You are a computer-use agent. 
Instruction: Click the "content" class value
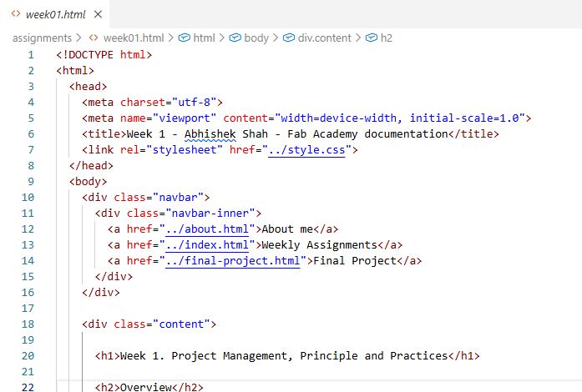click(x=181, y=324)
